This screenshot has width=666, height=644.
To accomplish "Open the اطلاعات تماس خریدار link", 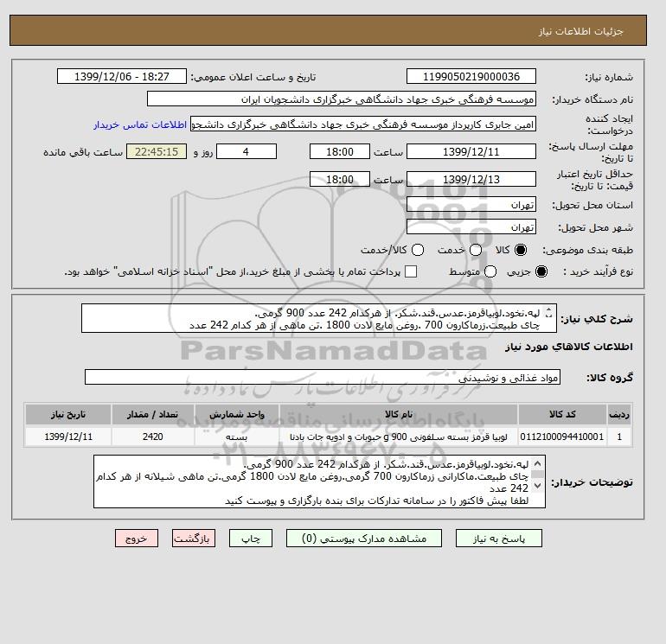I will coord(140,124).
